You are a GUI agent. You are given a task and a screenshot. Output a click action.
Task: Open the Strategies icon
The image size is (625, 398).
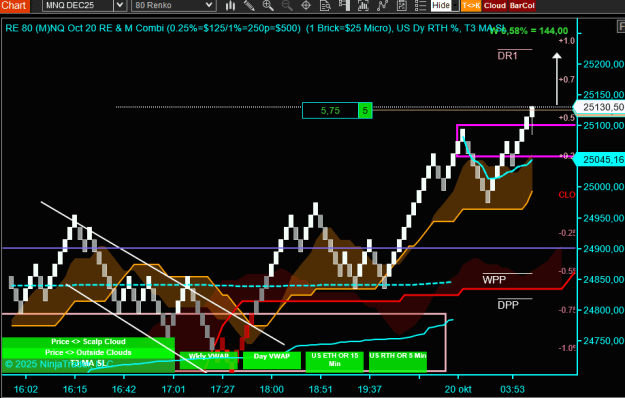tap(401, 5)
